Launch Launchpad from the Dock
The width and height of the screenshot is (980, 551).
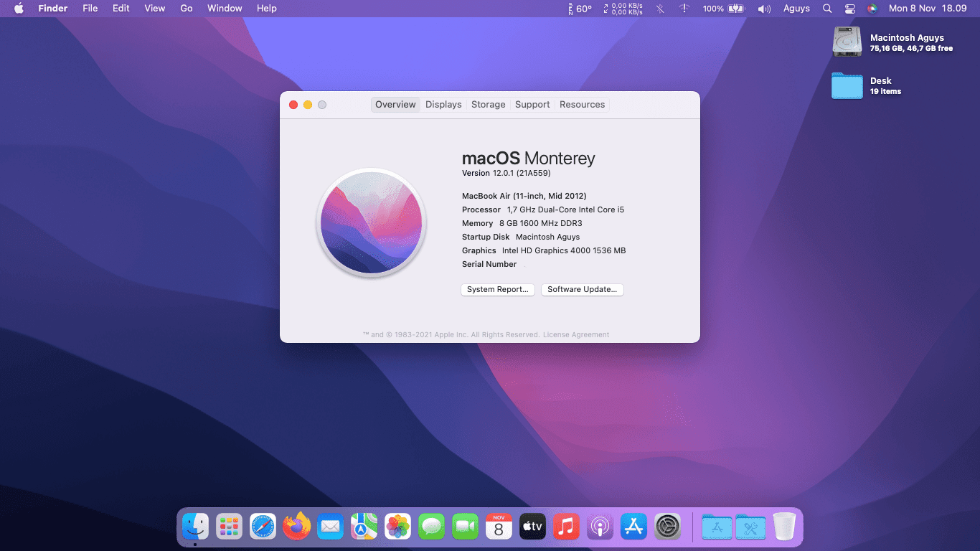(229, 527)
